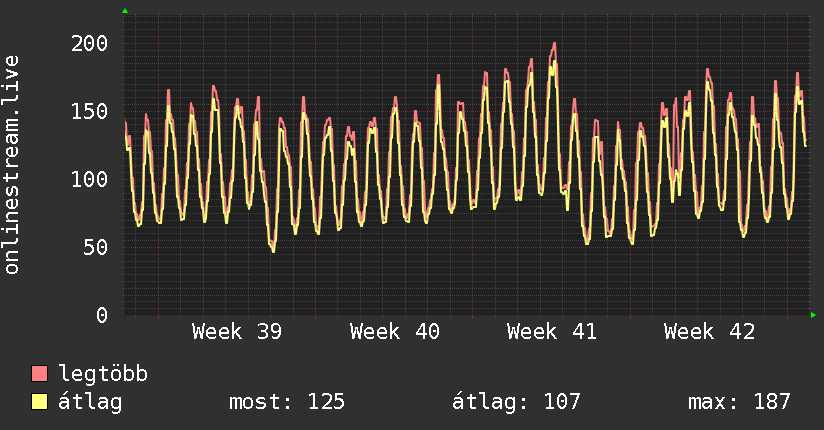Click the 'most: 125' value
824x430 pixels.
[287, 402]
